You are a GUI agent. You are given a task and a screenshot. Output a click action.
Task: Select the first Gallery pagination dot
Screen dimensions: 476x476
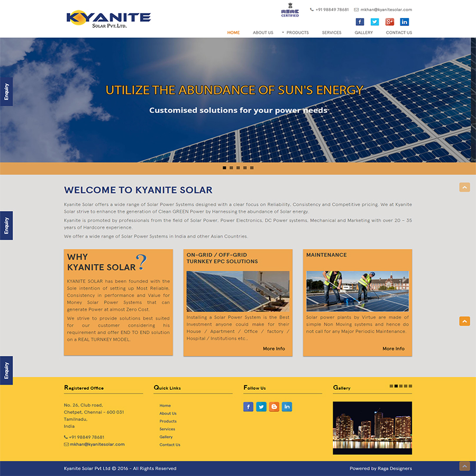coord(391,386)
